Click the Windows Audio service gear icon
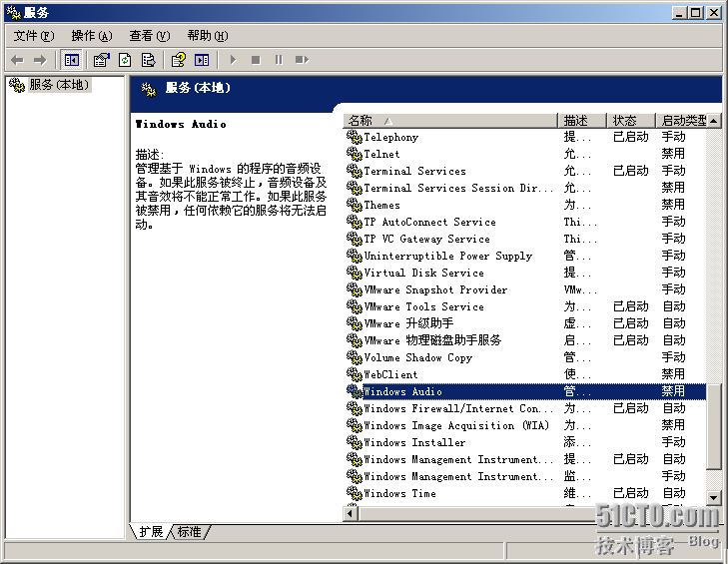 coord(355,391)
